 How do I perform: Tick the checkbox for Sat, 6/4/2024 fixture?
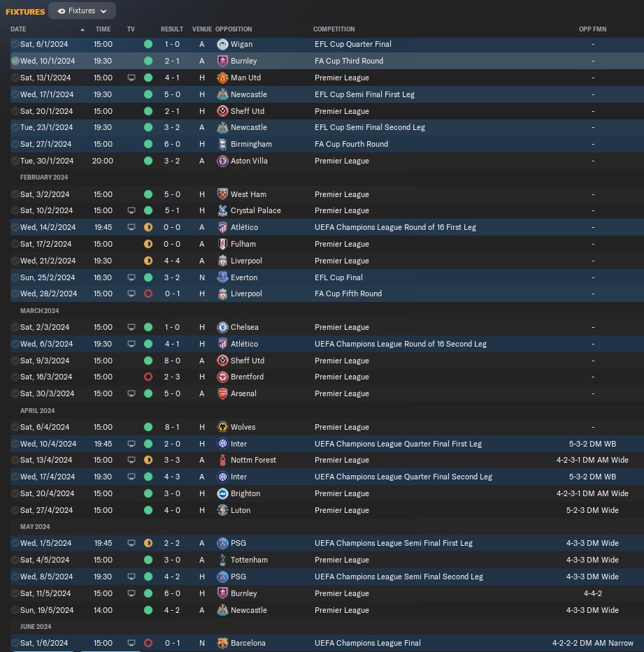(15, 427)
